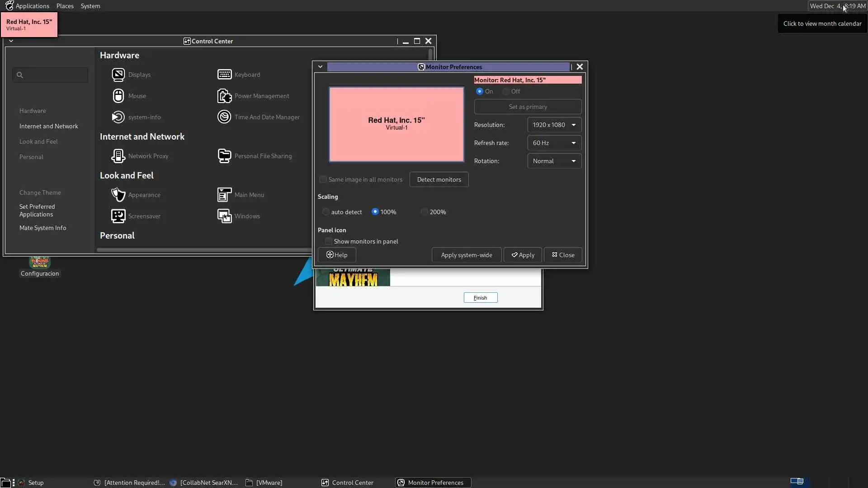Open the Mouse preferences icon
The height and width of the screenshot is (488, 868).
(x=118, y=96)
